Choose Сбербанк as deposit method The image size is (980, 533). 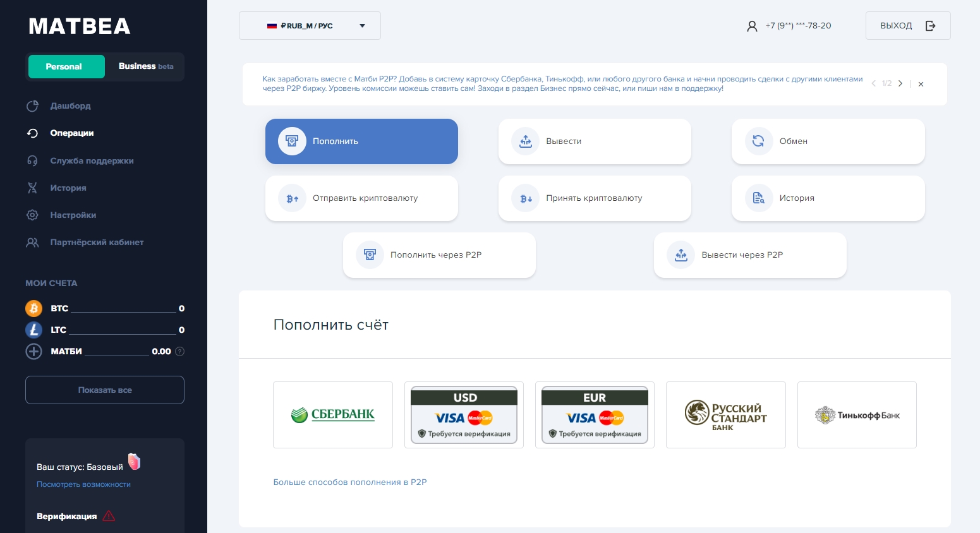tap(333, 415)
